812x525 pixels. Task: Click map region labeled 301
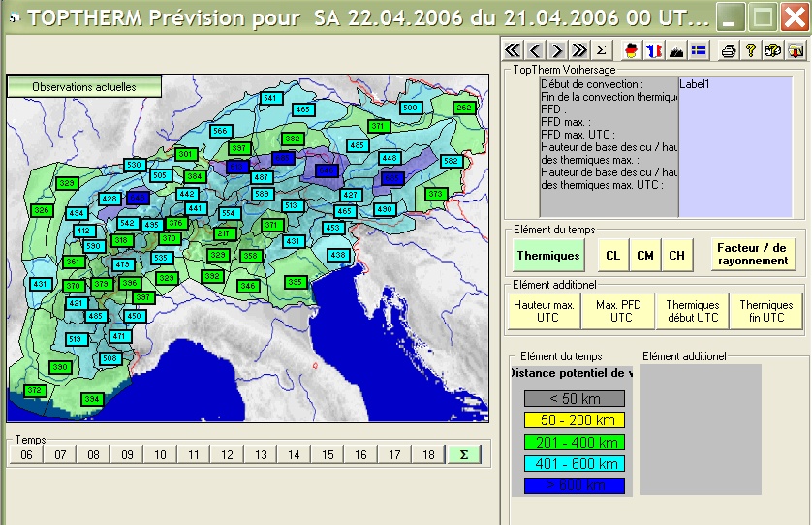(x=186, y=154)
